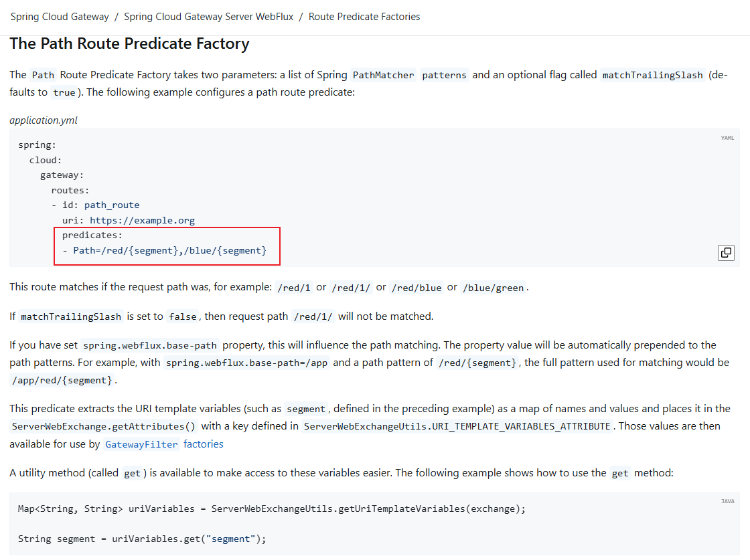Screen dimensions: 750x560
Task: Open the factories link
Action: (x=204, y=444)
